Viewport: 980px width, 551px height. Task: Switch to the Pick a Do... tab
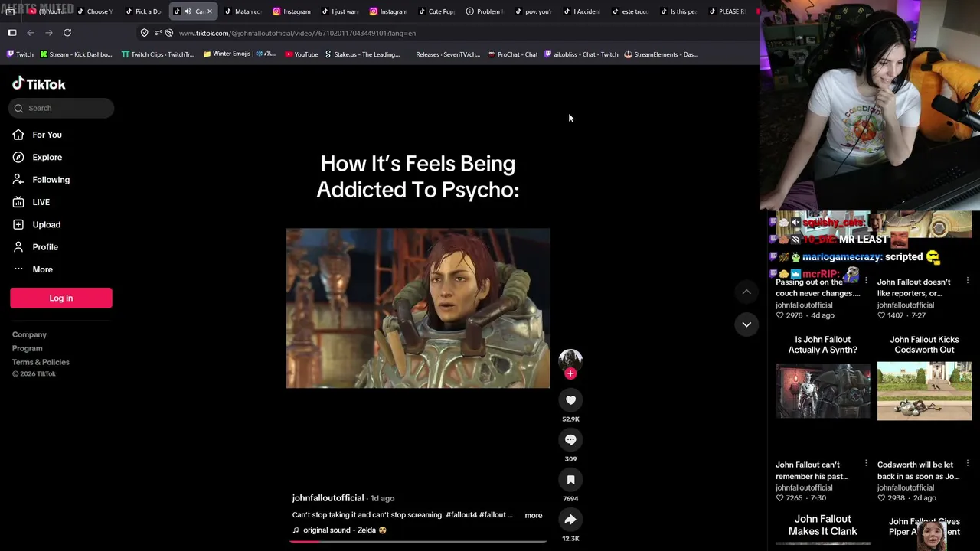[142, 11]
